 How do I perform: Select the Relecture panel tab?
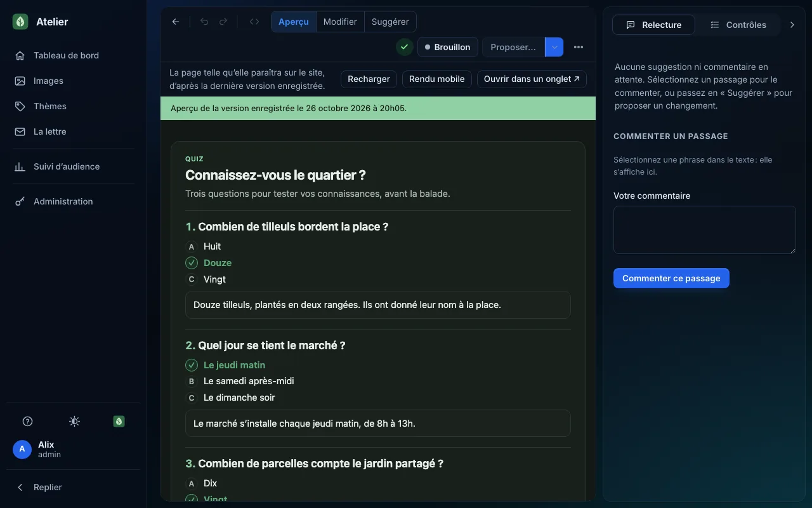tap(653, 25)
